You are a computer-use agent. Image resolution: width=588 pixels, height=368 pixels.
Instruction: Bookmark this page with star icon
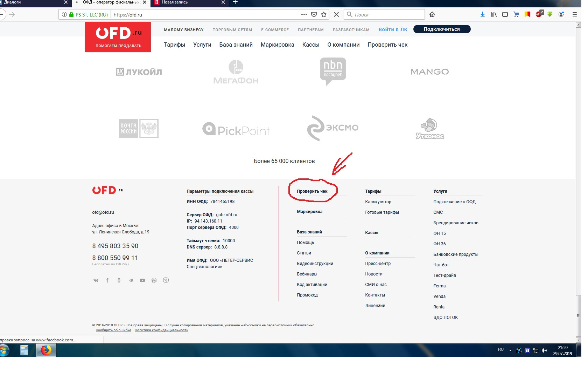coord(324,14)
